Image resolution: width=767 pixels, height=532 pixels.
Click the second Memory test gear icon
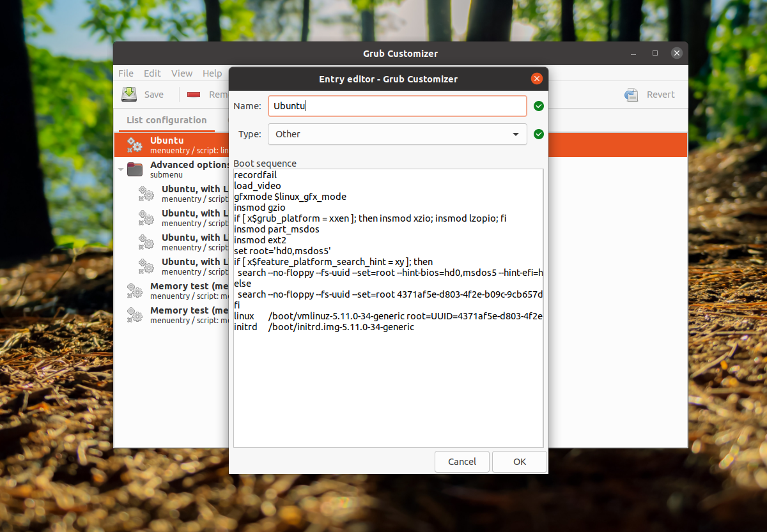pyautogui.click(x=134, y=315)
